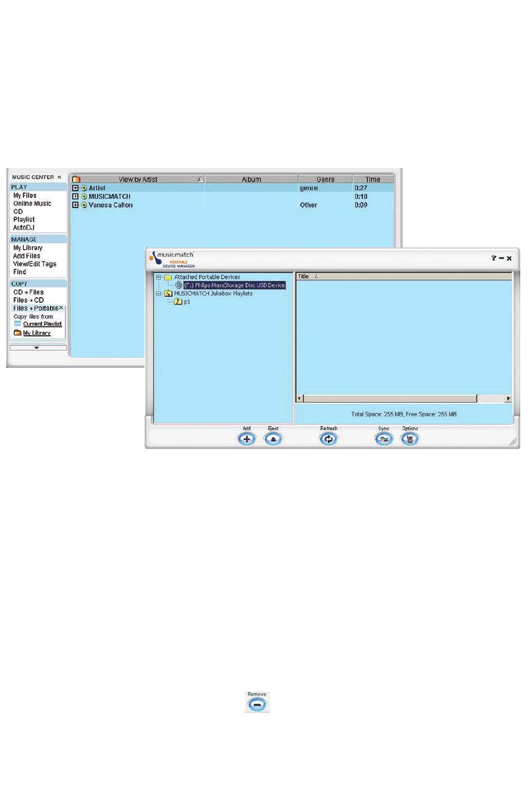Click the My Library folder icon
The image size is (532, 786).
click(17, 333)
